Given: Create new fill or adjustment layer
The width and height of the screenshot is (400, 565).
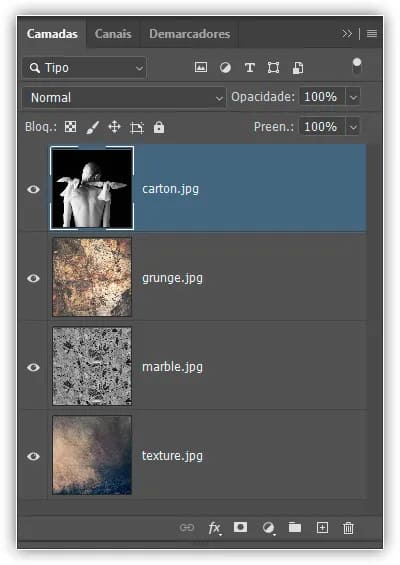Looking at the screenshot, I should click(x=268, y=528).
